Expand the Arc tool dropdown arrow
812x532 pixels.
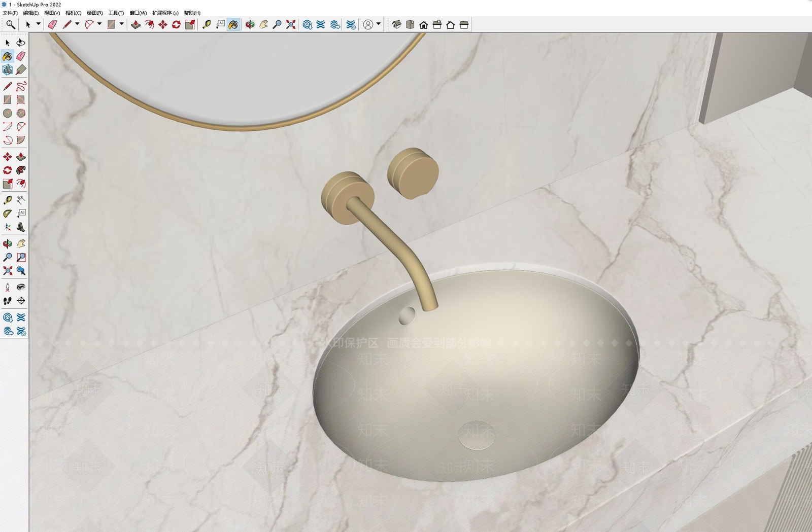99,24
